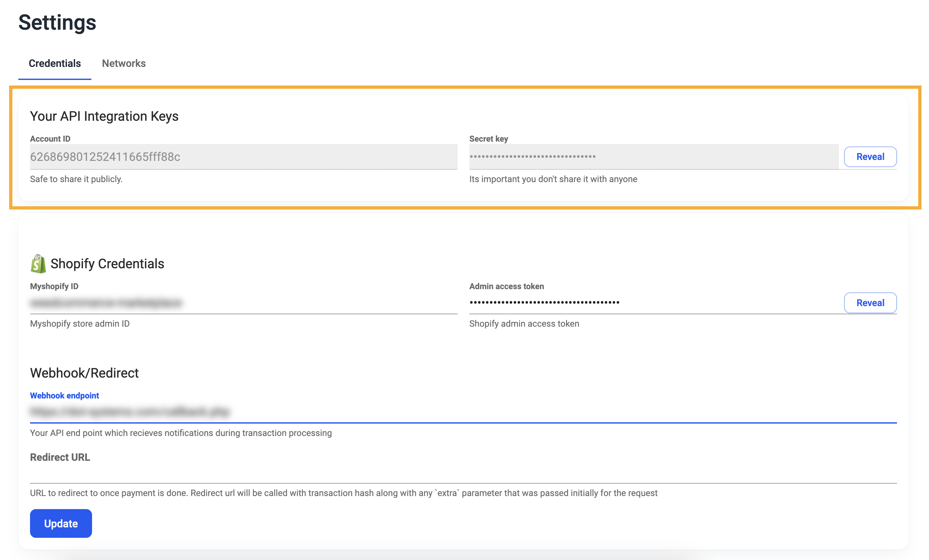Click the Shopify bag logo icon
Viewport: 929px width, 560px height.
(38, 264)
